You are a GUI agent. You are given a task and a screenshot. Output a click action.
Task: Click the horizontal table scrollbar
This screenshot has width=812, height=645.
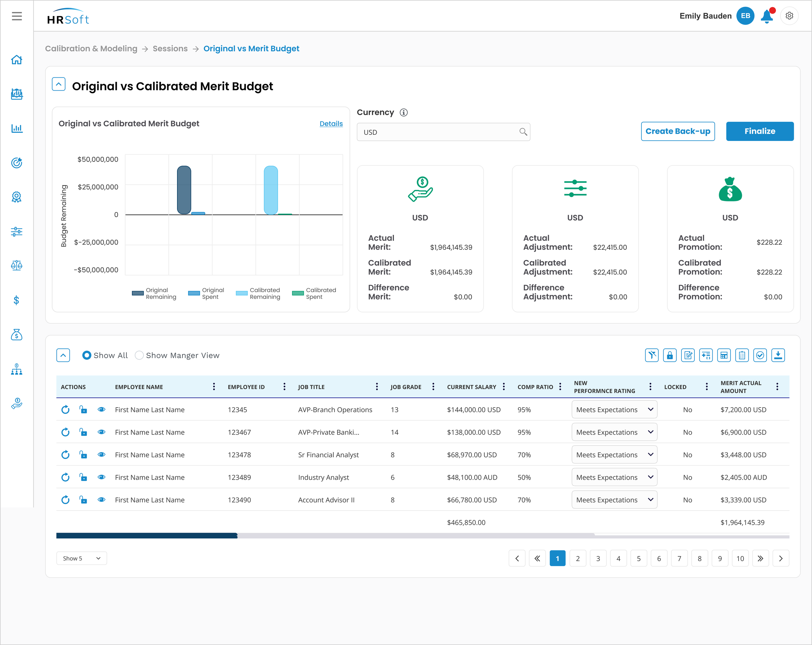(x=147, y=536)
